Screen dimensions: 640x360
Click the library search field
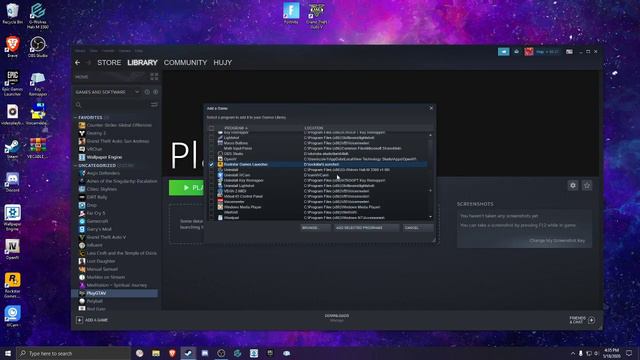pos(112,105)
